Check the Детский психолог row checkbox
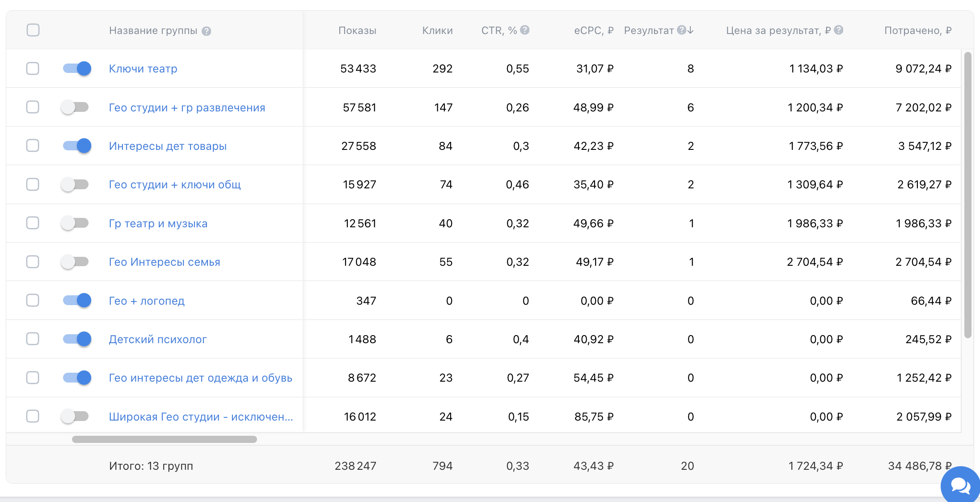The image size is (980, 502). click(x=33, y=339)
